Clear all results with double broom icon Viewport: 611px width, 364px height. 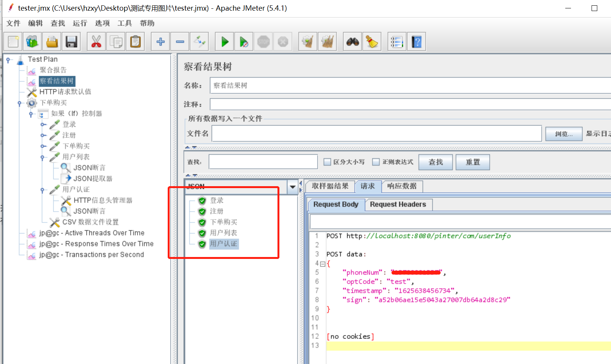click(x=327, y=42)
